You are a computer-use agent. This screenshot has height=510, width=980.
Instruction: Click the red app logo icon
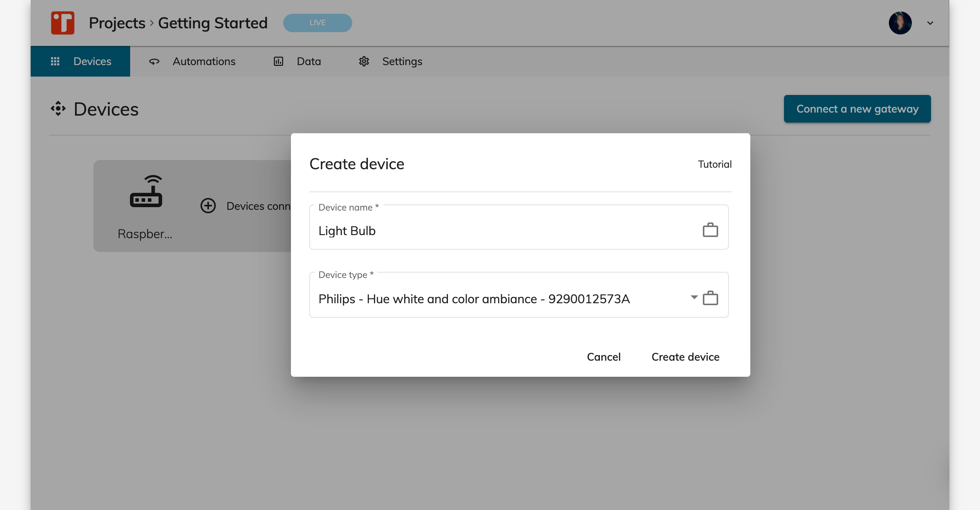(63, 23)
